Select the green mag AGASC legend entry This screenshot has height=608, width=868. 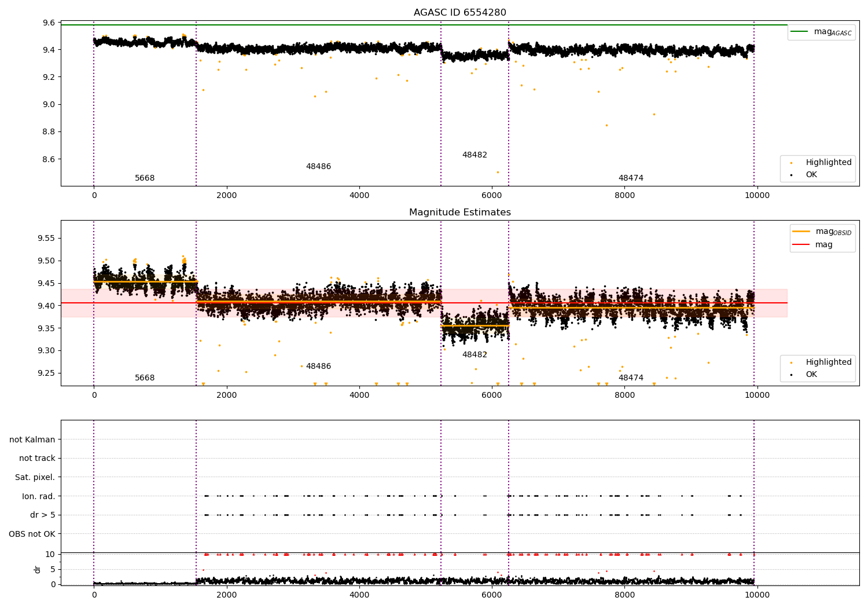tap(822, 32)
